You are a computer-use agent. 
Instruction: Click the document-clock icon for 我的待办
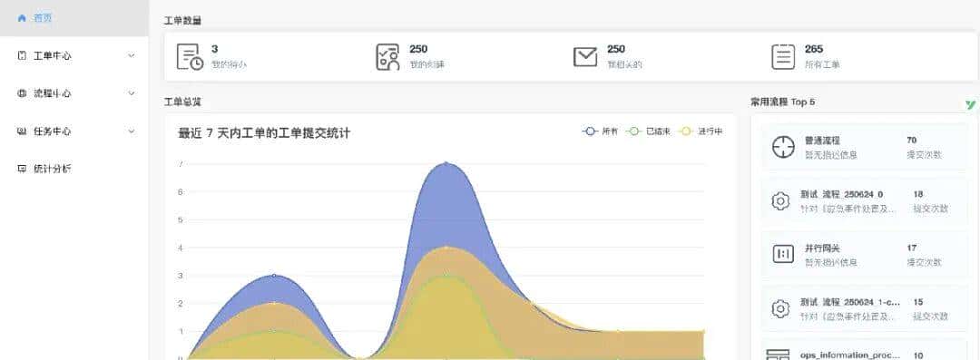190,57
